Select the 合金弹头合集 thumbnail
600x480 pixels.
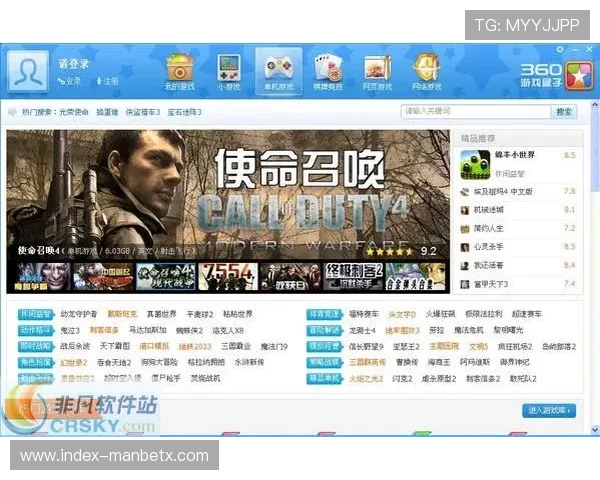coord(416,276)
